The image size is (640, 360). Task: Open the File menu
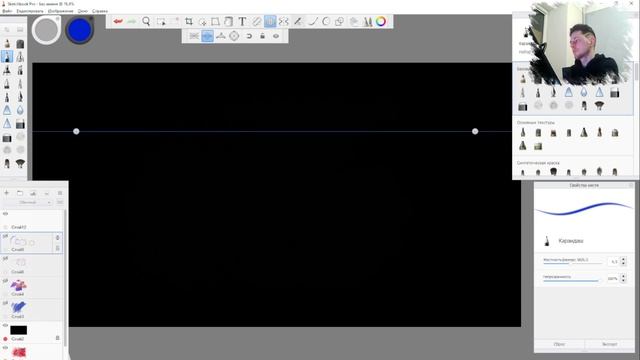coord(7,11)
